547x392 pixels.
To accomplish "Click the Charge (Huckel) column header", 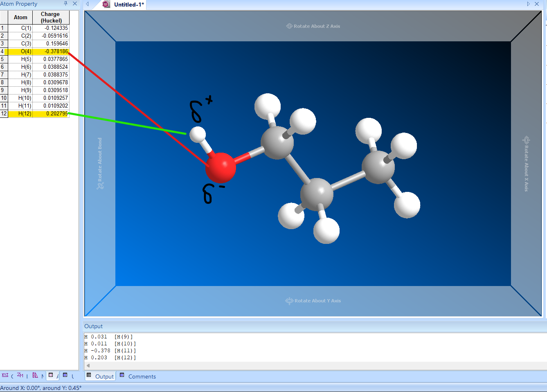I will pyautogui.click(x=51, y=17).
